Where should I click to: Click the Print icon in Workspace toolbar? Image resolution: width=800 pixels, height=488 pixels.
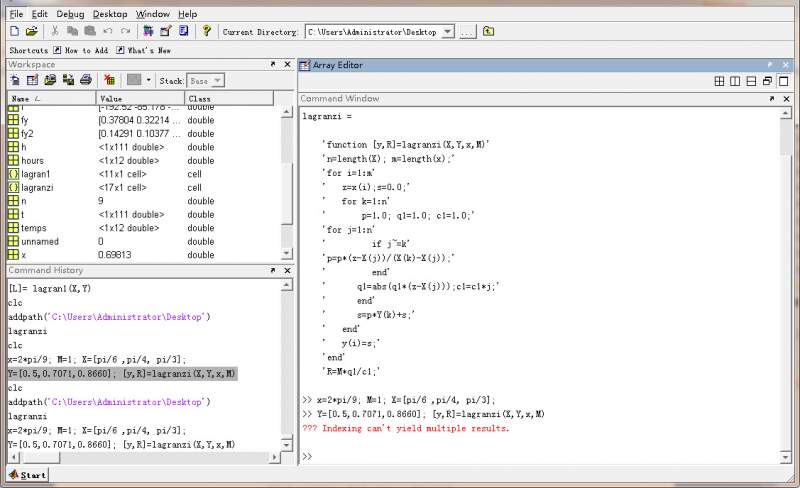point(86,80)
